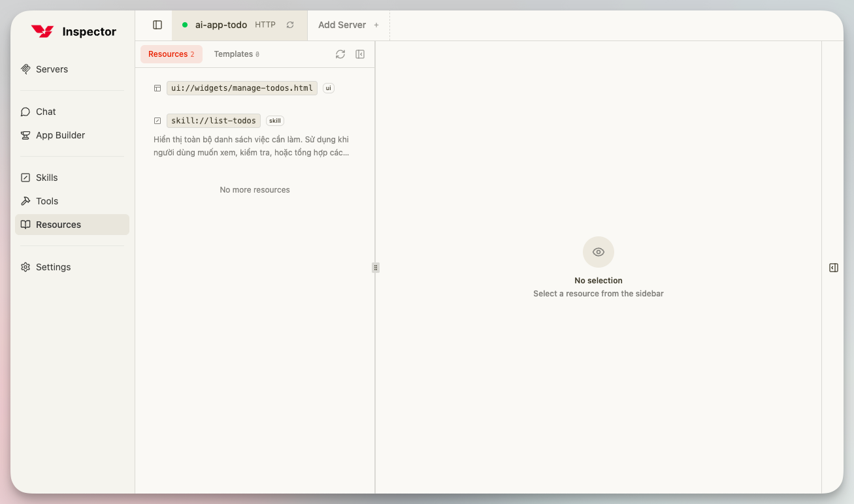
Task: Open the Chat page
Action: [72, 112]
